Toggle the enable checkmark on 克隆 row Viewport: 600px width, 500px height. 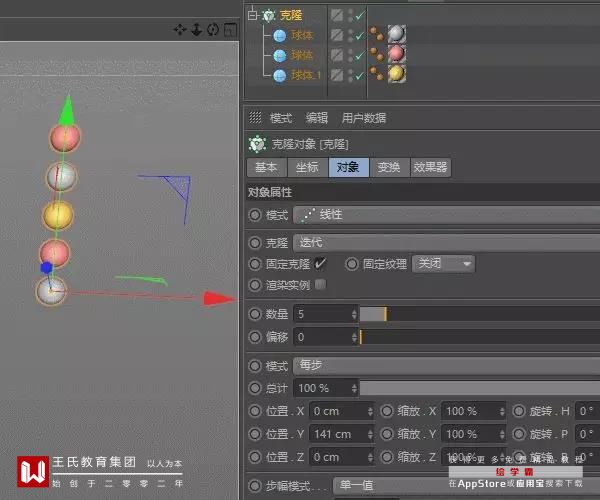click(360, 15)
